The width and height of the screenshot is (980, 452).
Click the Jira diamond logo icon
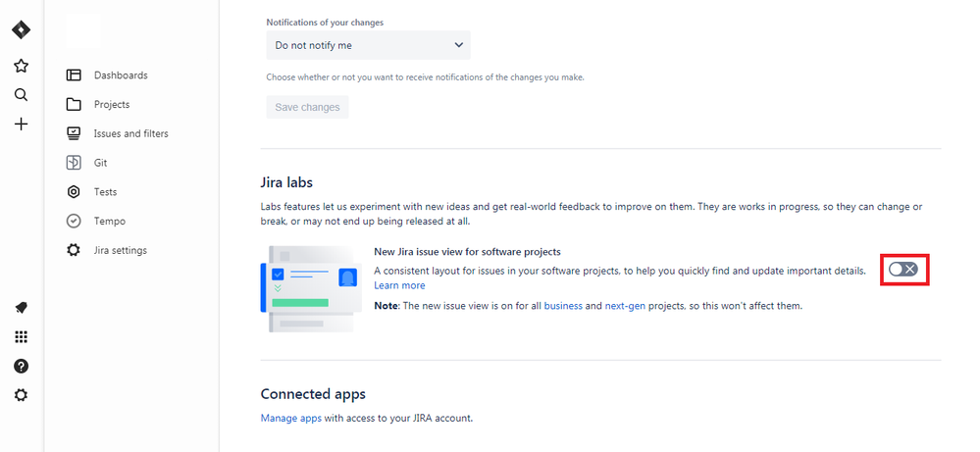[x=21, y=30]
